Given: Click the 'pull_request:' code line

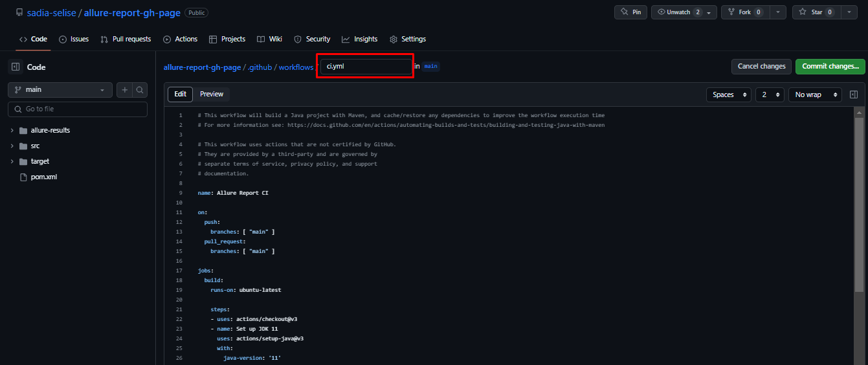Looking at the screenshot, I should pyautogui.click(x=225, y=241).
